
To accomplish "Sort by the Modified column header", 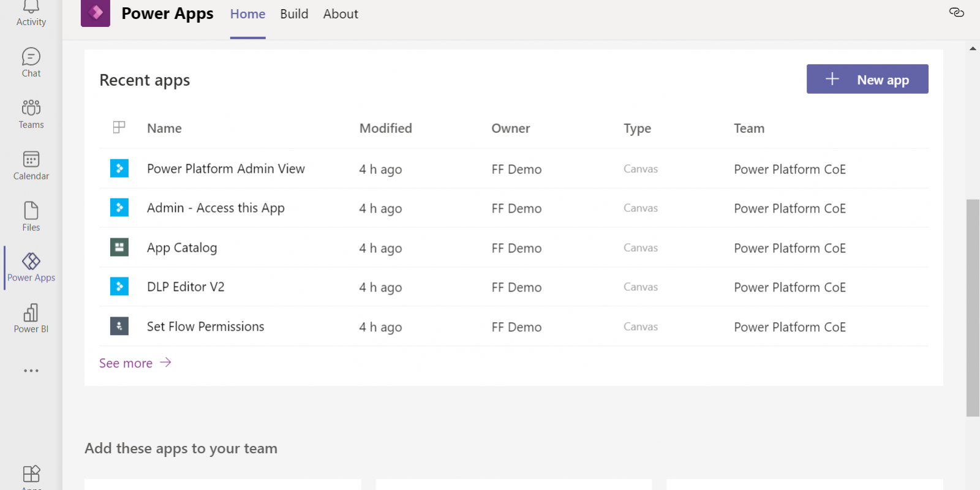I will click(386, 128).
